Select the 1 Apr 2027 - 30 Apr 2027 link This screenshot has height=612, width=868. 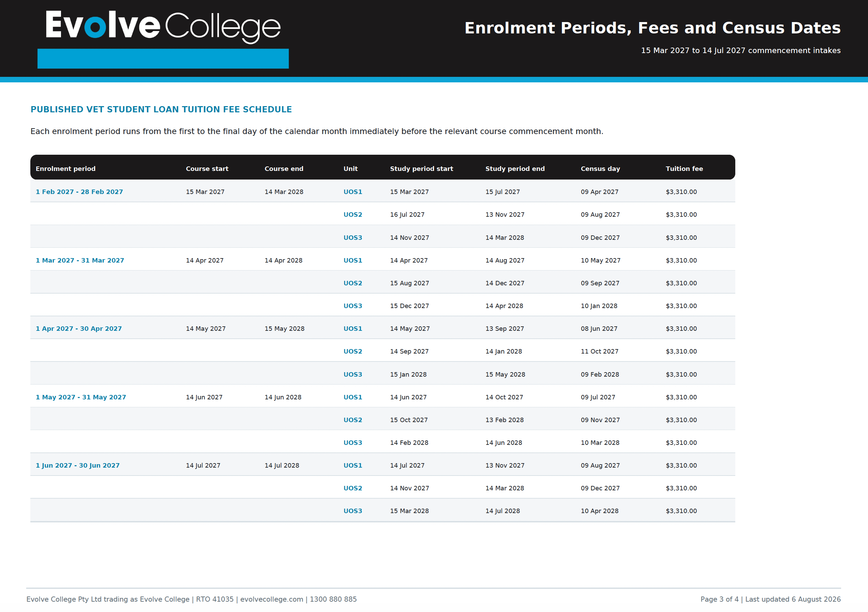click(x=79, y=328)
